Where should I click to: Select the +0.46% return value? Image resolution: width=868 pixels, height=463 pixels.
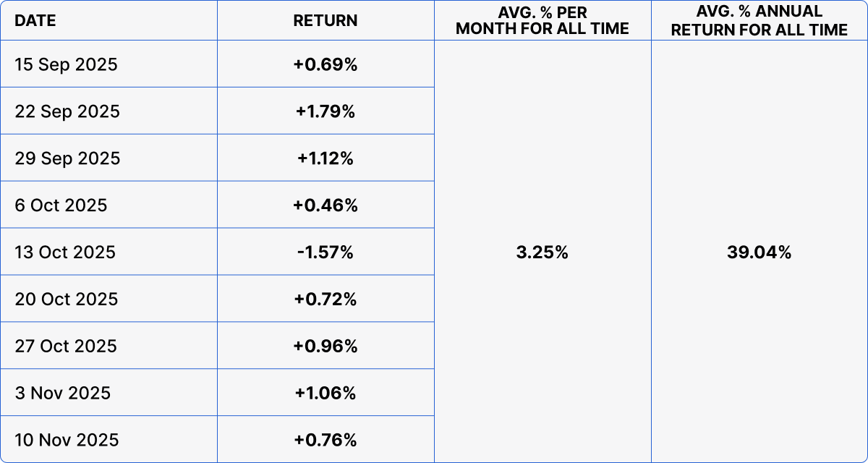[325, 205]
